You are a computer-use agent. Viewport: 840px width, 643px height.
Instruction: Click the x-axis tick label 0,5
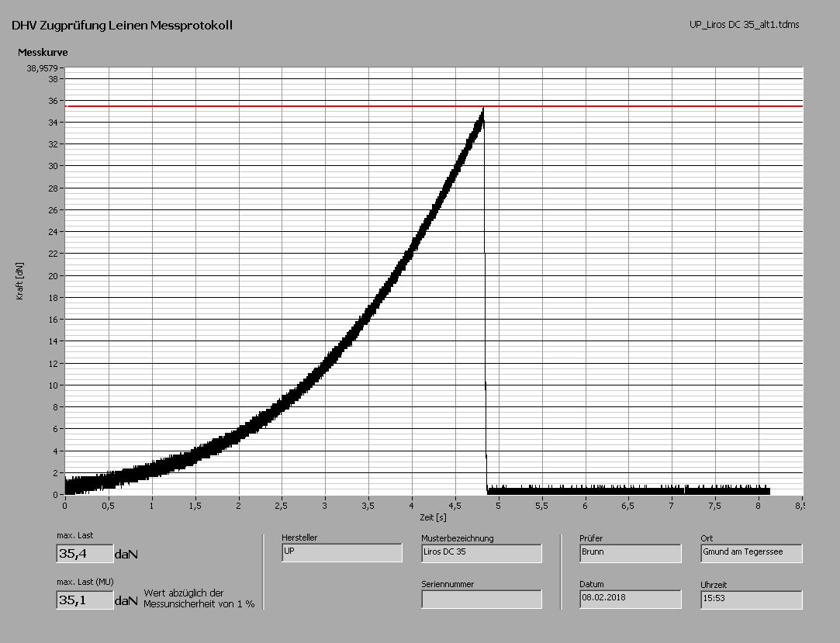108,506
